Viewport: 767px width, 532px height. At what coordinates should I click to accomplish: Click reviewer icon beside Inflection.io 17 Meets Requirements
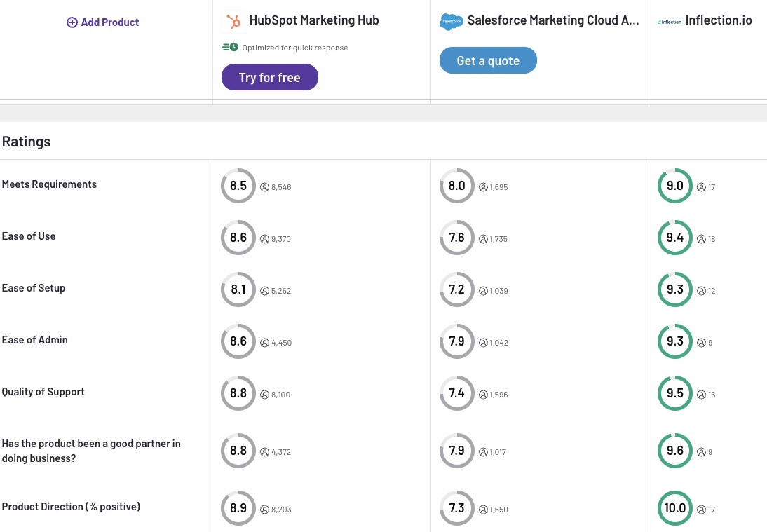click(701, 187)
